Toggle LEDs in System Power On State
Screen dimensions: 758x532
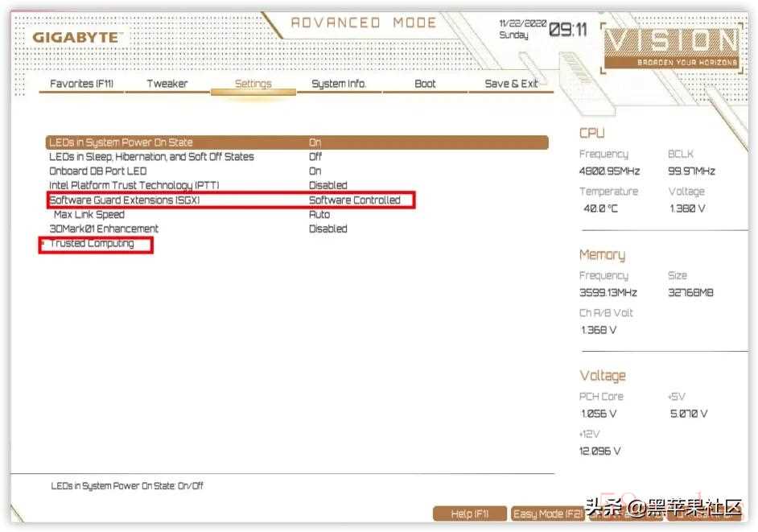click(x=121, y=142)
